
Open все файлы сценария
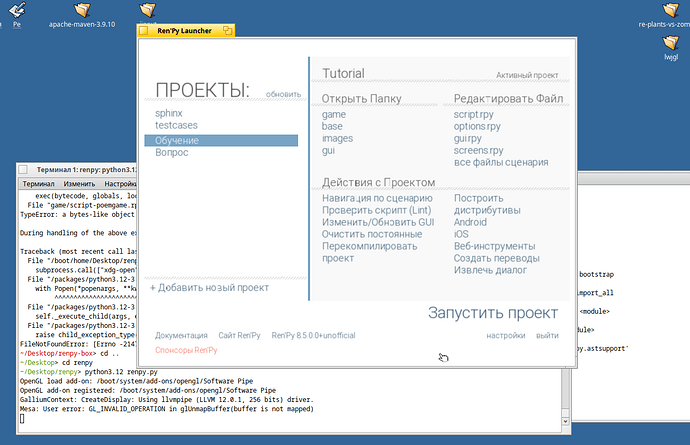pyautogui.click(x=501, y=162)
